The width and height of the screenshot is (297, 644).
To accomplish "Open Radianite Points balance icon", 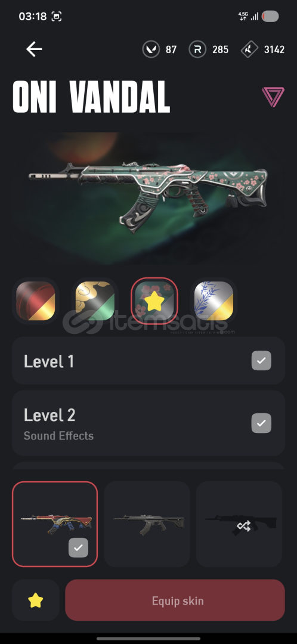I will point(197,49).
